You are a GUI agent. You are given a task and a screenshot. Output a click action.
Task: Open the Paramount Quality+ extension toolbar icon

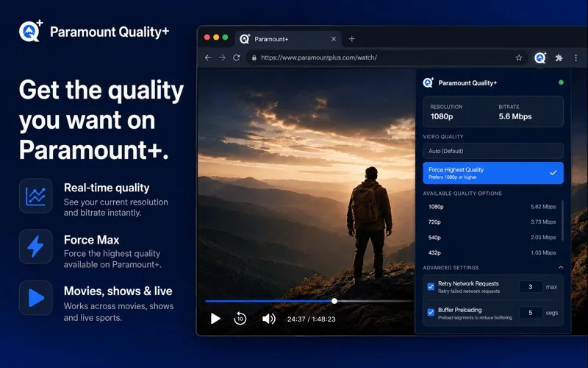[x=540, y=57]
